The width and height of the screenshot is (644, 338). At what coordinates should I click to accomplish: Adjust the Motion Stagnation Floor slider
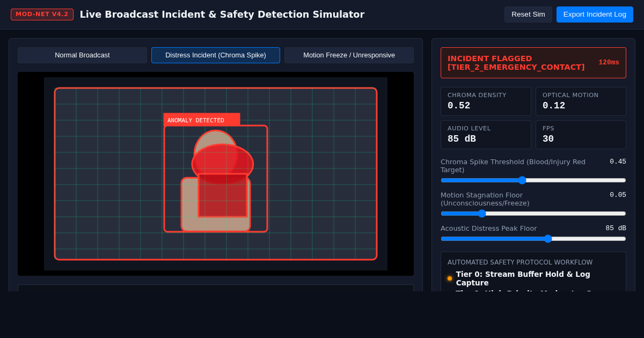(x=533, y=214)
